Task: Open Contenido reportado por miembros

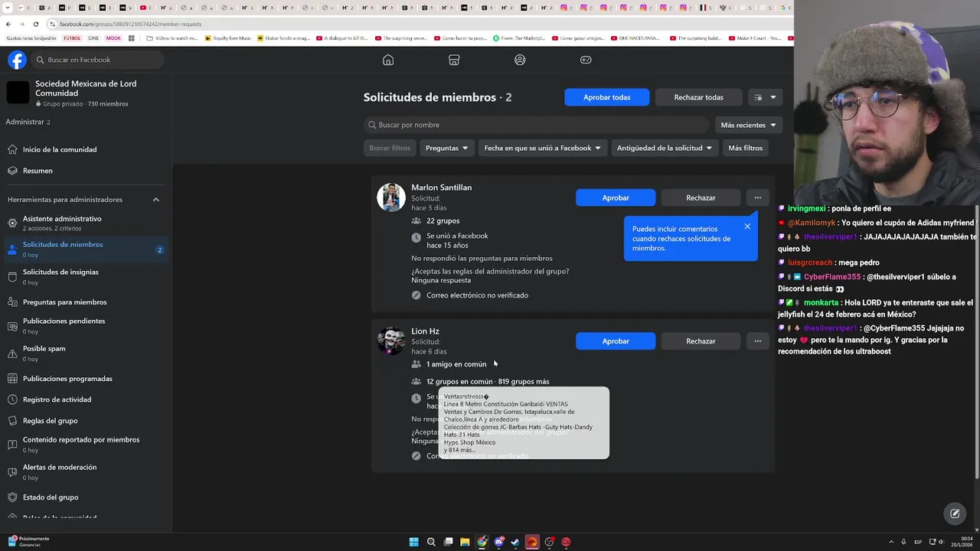Action: (86, 444)
